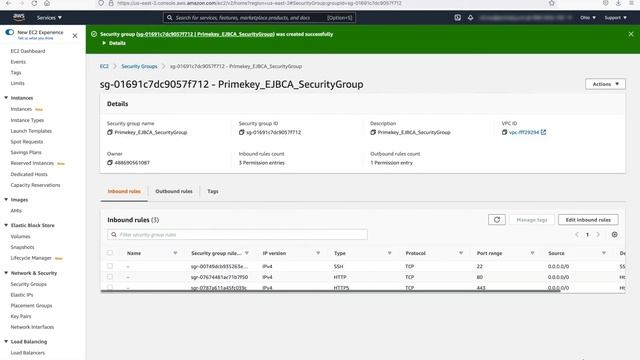This screenshot has height=360, width=640.
Task: Bookmark the page with the star icon
Action: [x=552, y=3]
